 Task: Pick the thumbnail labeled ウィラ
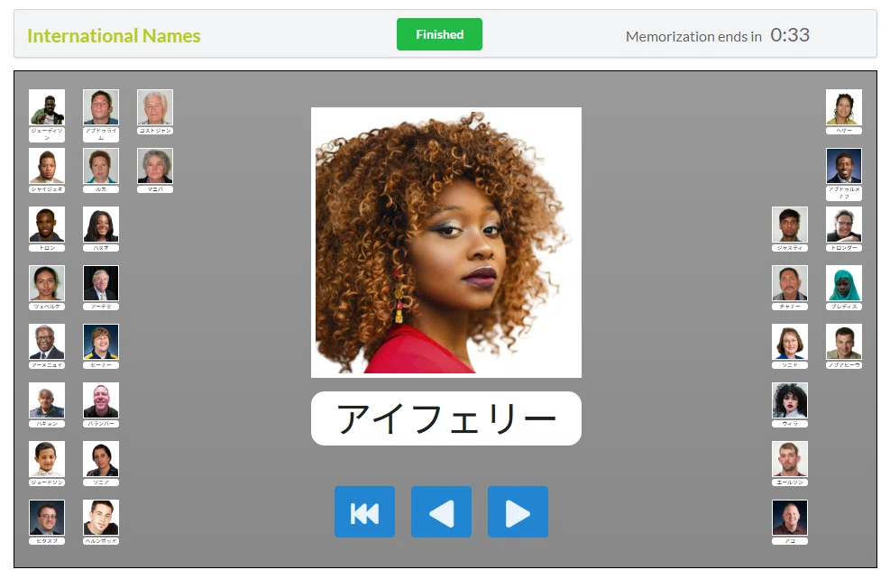(790, 400)
